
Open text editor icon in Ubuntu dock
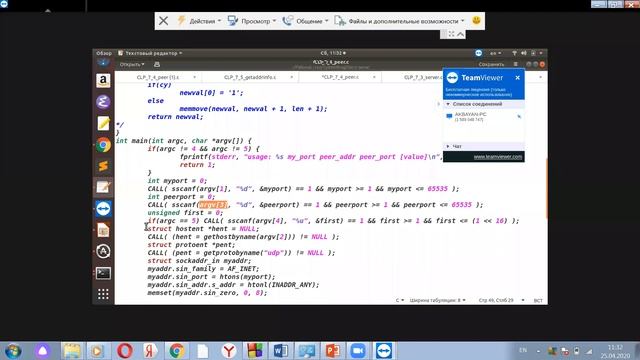click(103, 187)
